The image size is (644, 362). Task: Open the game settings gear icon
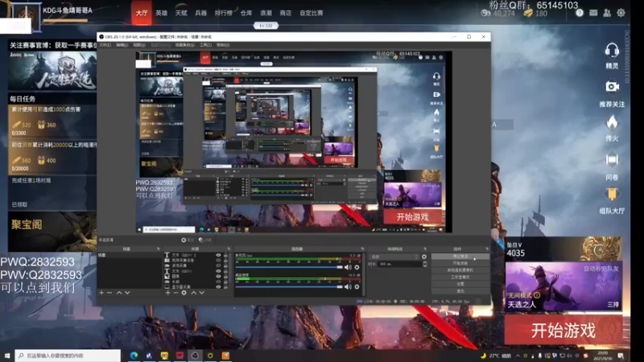point(621,13)
